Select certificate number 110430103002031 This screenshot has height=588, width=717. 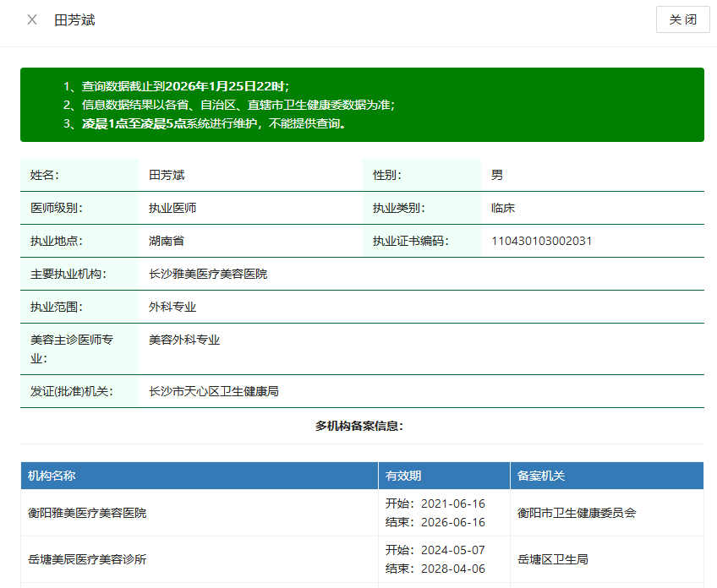click(541, 241)
